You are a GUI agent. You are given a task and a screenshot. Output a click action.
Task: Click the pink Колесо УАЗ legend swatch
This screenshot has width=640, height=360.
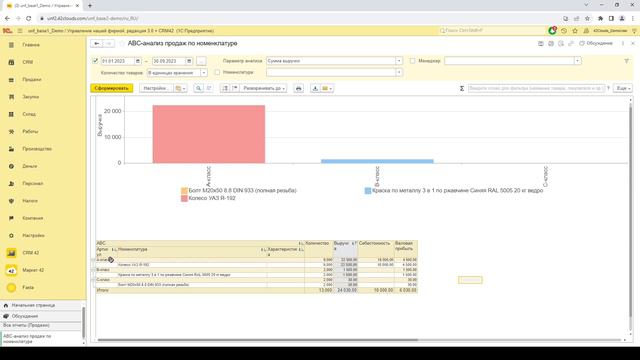coord(184,198)
